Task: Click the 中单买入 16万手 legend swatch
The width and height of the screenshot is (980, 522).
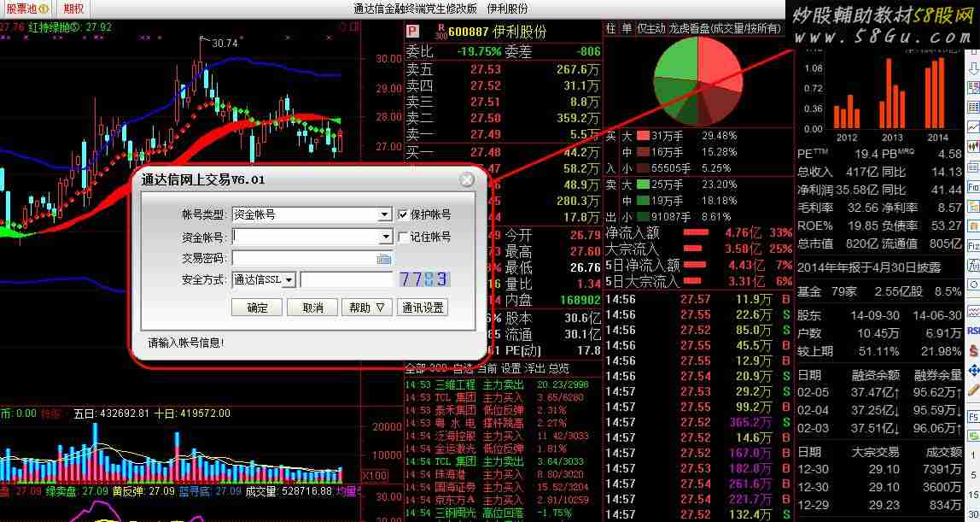Action: coord(643,152)
